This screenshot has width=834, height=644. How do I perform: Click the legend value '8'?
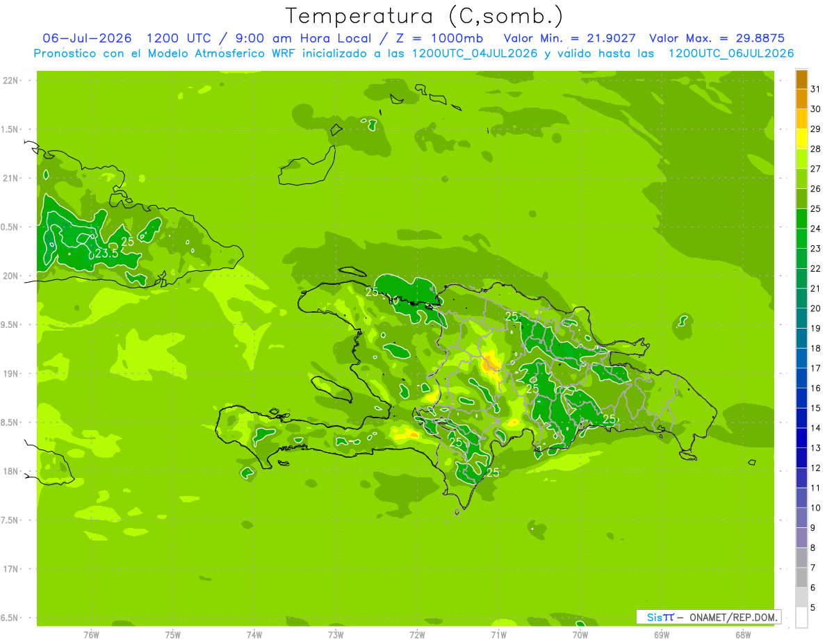click(813, 547)
